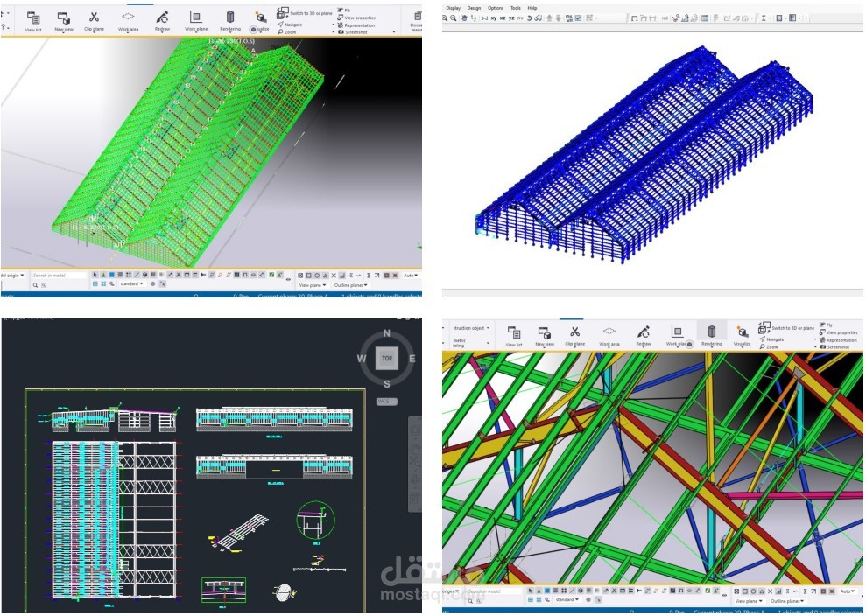Screen dimensions: 866x616
Task: Click the move up arrow in SAP2000 toolbar
Action: coord(549,17)
